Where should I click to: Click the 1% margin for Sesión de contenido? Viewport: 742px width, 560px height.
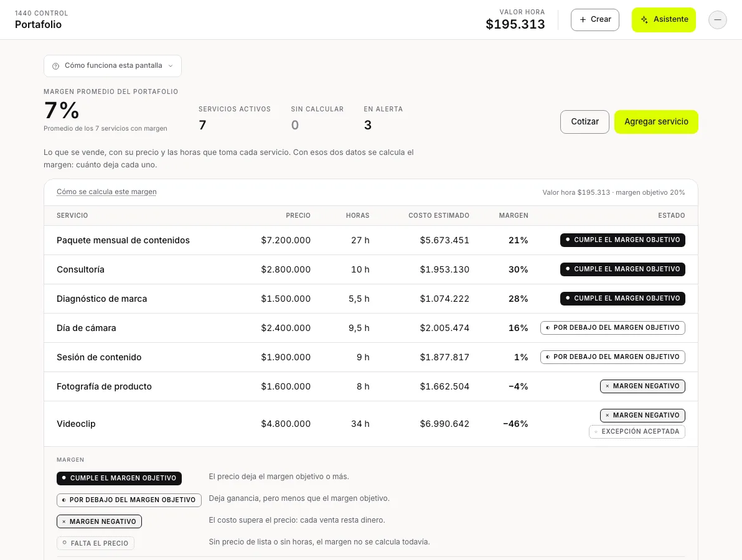[x=521, y=358]
